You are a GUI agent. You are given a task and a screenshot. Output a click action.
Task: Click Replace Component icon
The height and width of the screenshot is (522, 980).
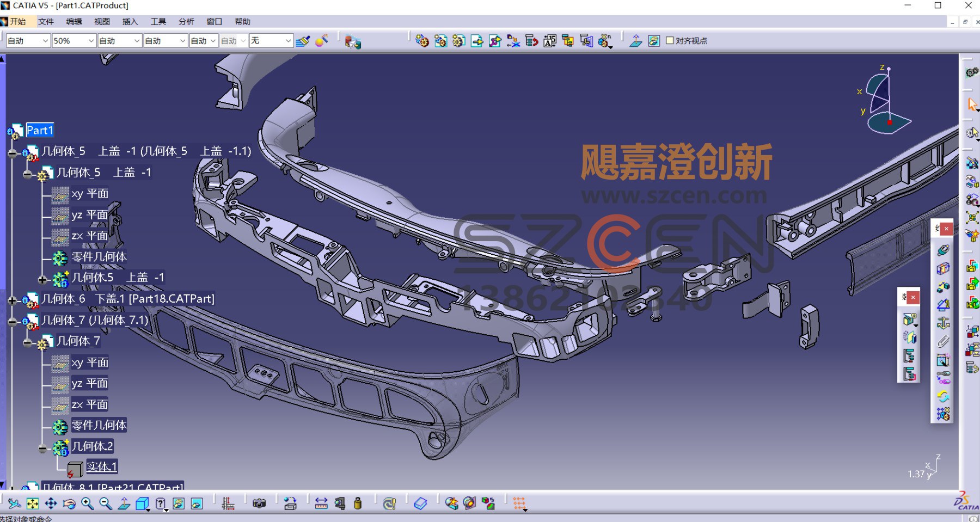coord(513,41)
